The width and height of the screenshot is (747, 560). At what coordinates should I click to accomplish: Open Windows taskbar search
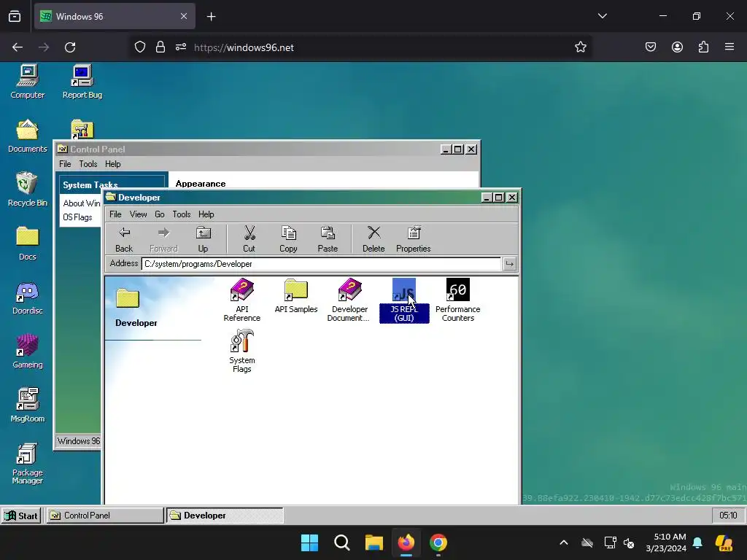[x=341, y=542]
